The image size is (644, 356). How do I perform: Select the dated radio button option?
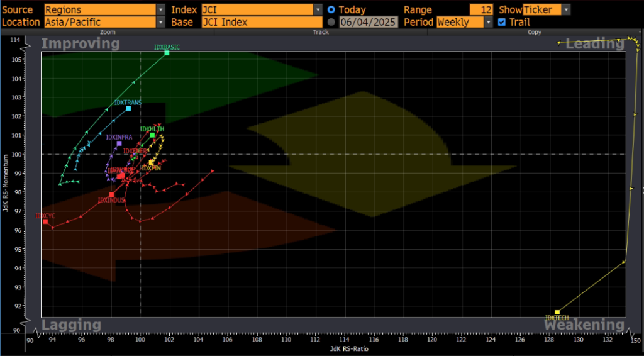coord(331,22)
